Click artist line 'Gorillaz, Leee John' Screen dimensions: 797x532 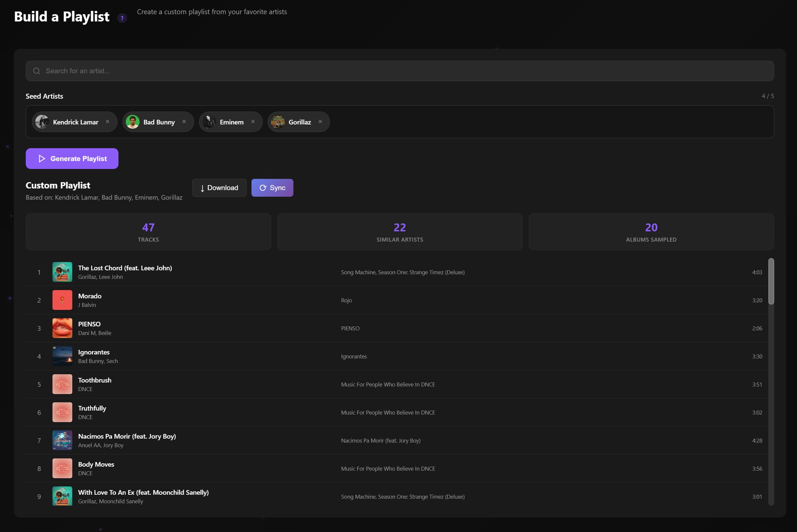[101, 277]
